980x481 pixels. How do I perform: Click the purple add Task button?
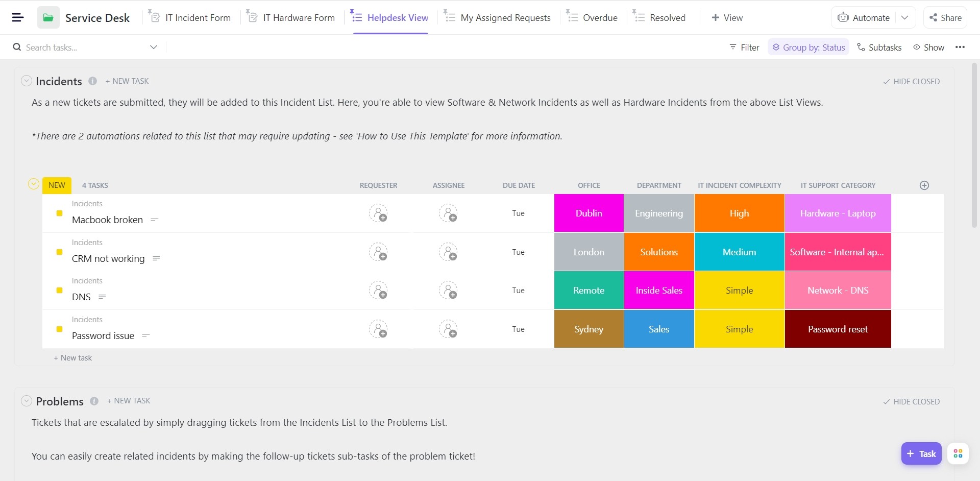[x=921, y=453]
